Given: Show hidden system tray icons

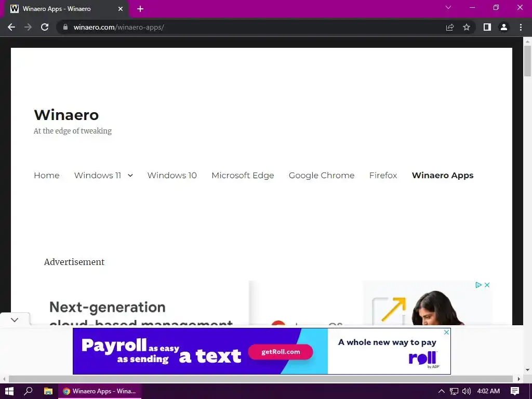Looking at the screenshot, I should 442,391.
